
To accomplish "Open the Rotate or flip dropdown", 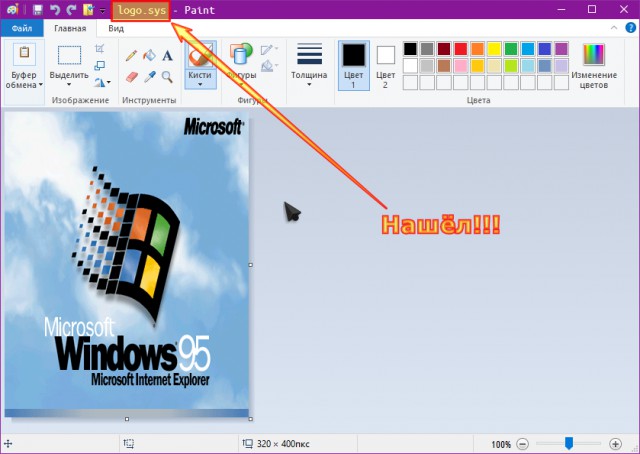I will coord(102,82).
